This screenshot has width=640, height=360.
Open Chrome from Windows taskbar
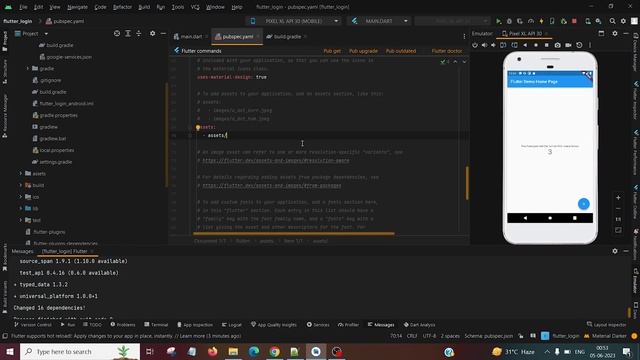coord(275,351)
